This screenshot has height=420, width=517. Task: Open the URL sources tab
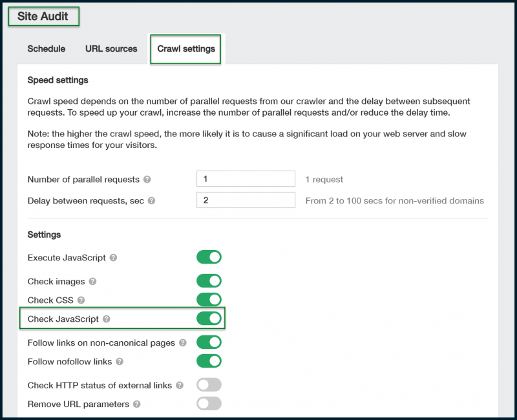pyautogui.click(x=111, y=49)
